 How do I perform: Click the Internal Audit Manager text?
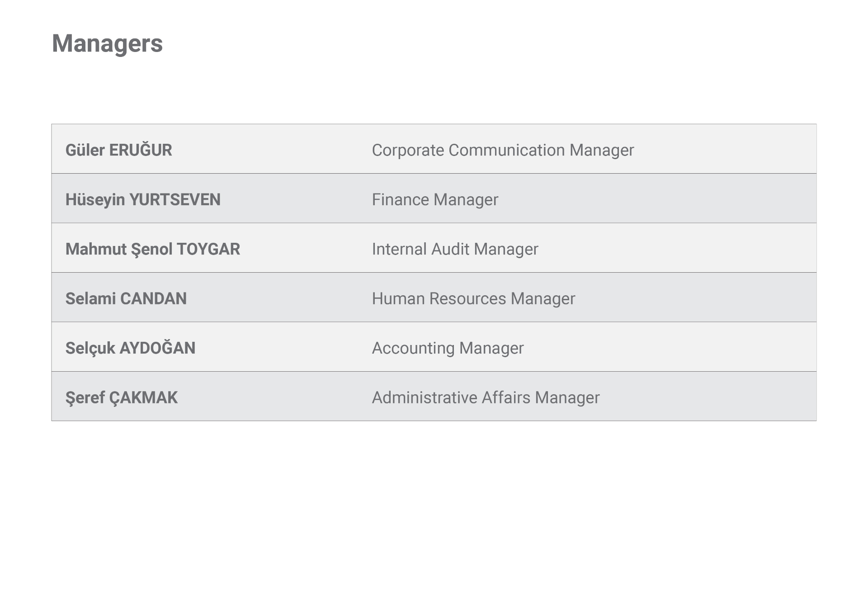(455, 249)
